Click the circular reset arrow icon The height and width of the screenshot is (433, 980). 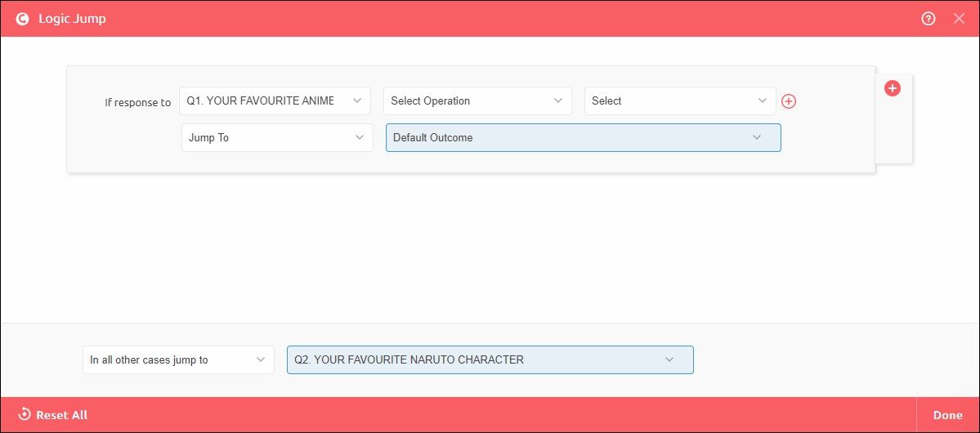25,415
